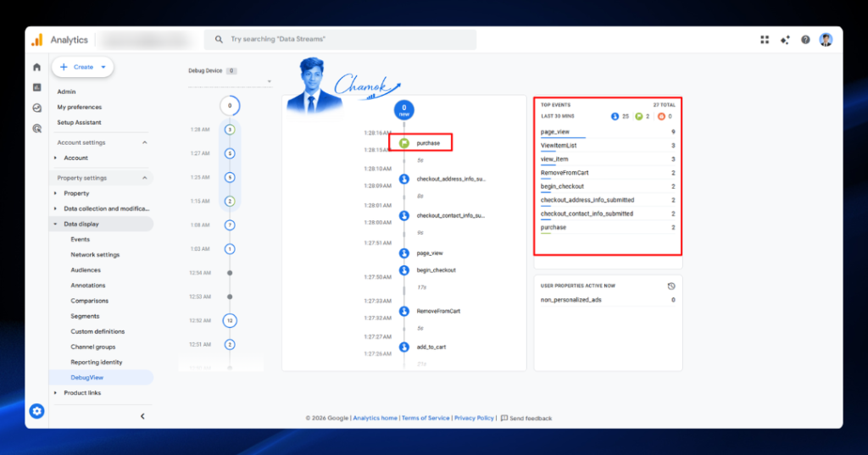Click page_view in Top Events
Viewport: 868px width, 455px height.
tap(554, 131)
